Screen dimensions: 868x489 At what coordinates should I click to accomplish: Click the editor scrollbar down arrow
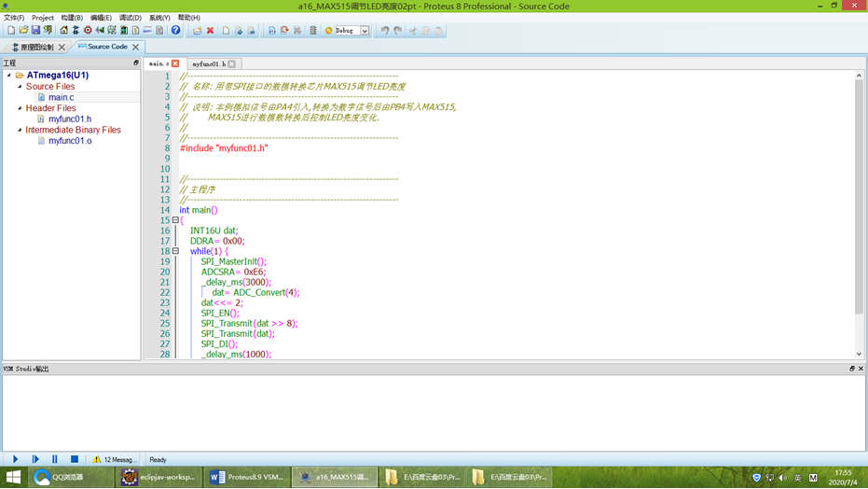pyautogui.click(x=859, y=354)
